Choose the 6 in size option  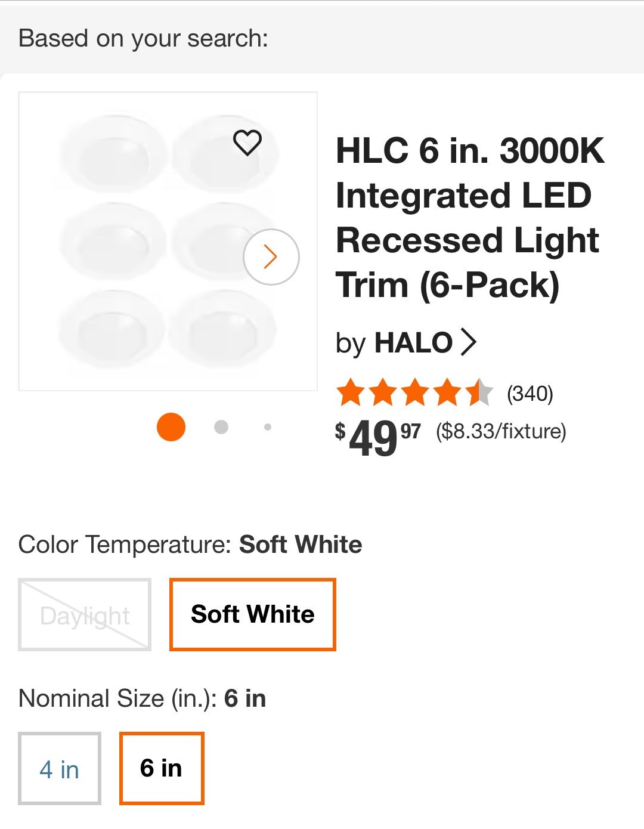(162, 768)
